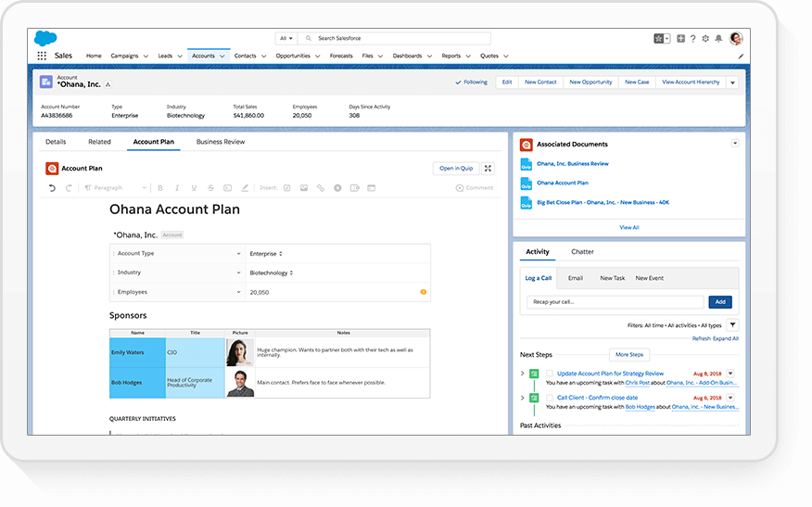Viewport: 812px width, 507px height.
Task: Click in the Search Salesforce field
Action: click(395, 38)
